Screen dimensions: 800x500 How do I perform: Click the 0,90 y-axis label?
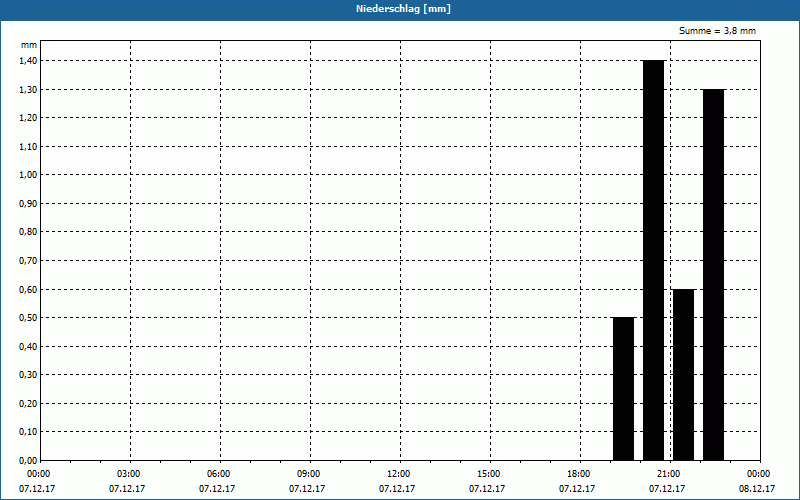[28, 204]
